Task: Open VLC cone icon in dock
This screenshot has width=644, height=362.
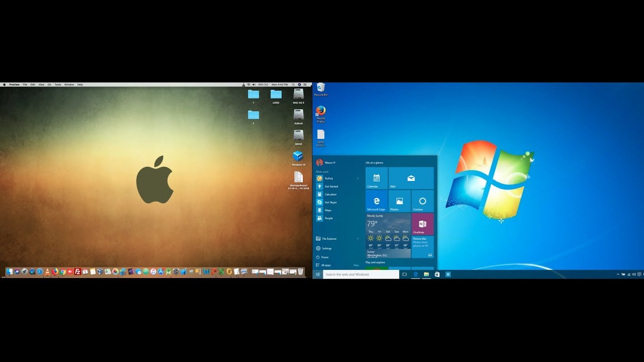Action: [x=47, y=272]
